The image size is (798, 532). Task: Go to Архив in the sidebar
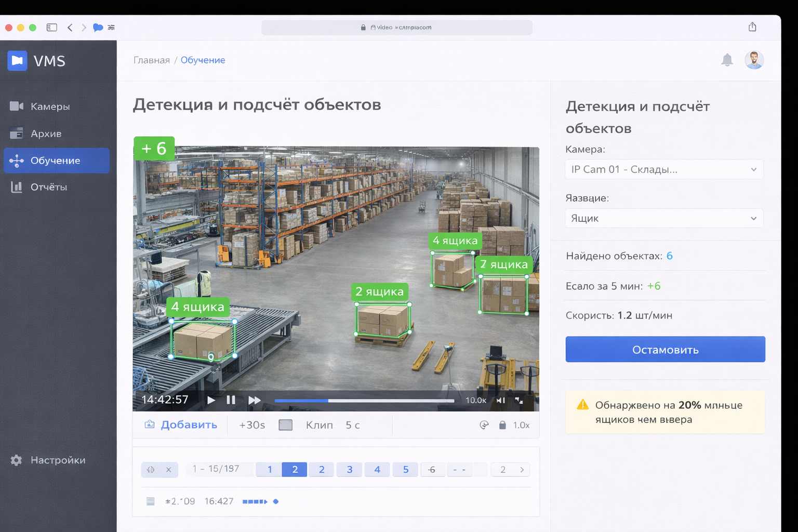pos(46,134)
